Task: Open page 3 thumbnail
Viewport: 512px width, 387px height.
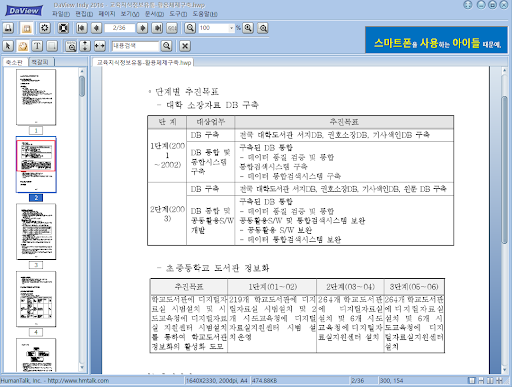Action: (36, 232)
